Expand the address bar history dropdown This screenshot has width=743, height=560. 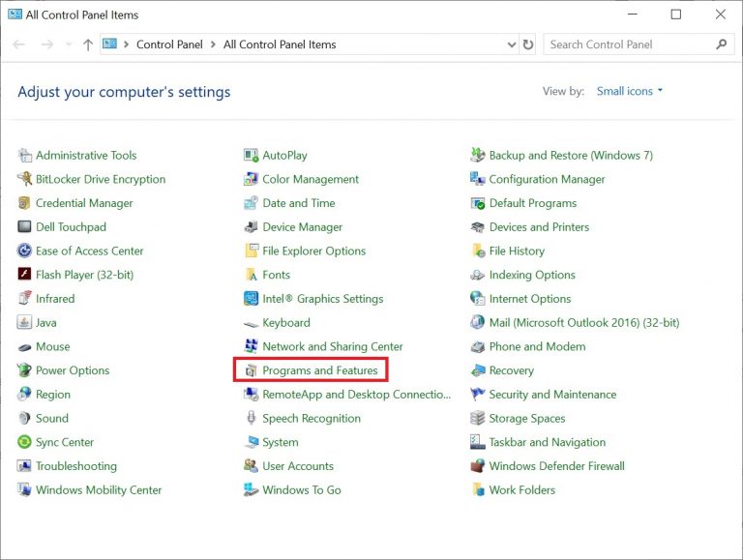click(x=512, y=44)
